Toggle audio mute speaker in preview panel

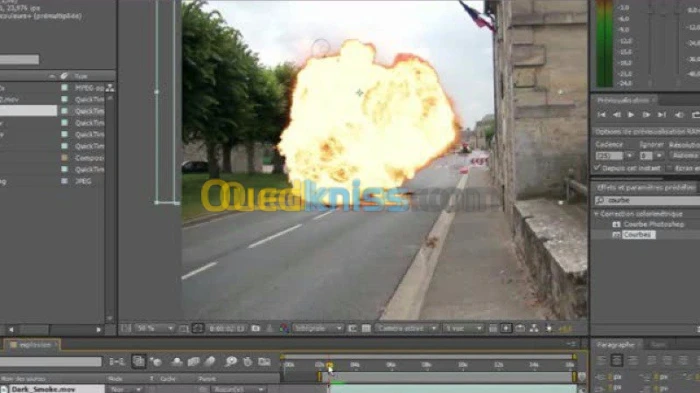679,115
